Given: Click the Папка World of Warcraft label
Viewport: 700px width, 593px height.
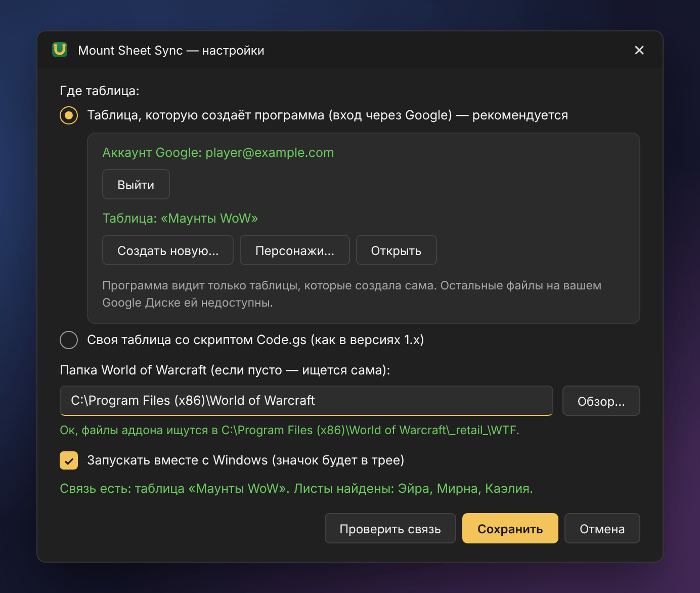Looking at the screenshot, I should click(x=225, y=370).
